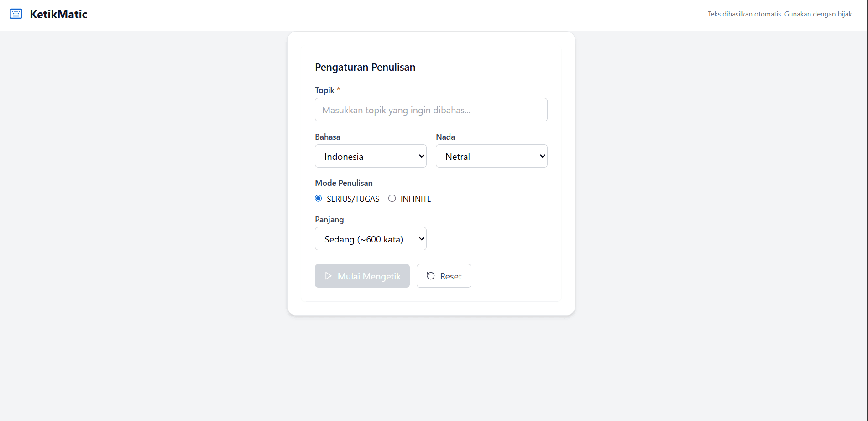The height and width of the screenshot is (421, 868).
Task: Click the chevron arrow on Nada select
Action: tap(542, 156)
